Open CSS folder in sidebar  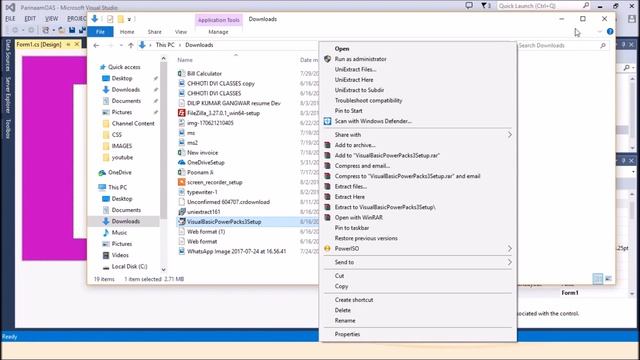click(117, 135)
